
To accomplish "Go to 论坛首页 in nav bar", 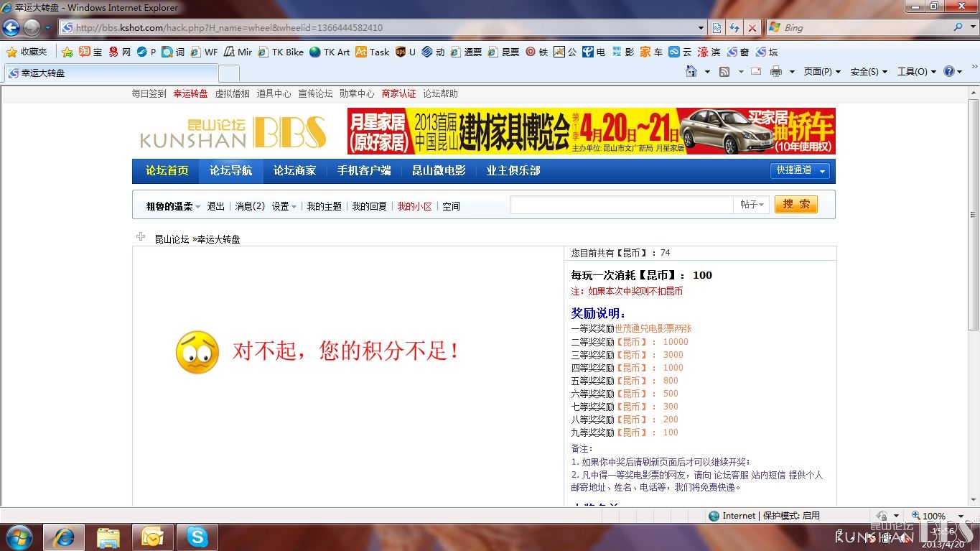I will click(167, 170).
